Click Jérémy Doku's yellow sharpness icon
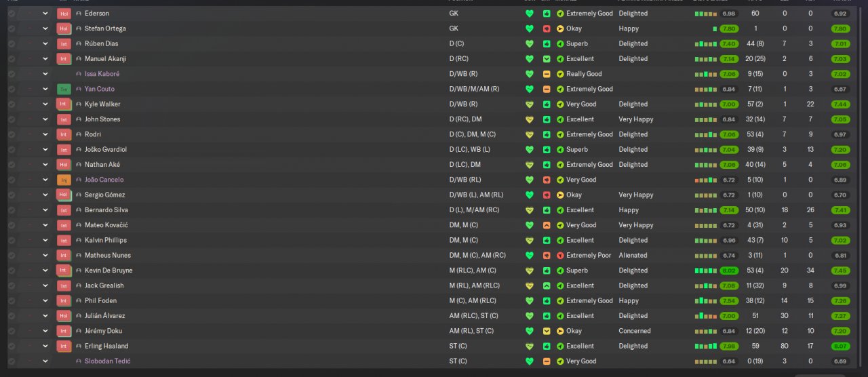This screenshot has height=377, width=868. (547, 331)
